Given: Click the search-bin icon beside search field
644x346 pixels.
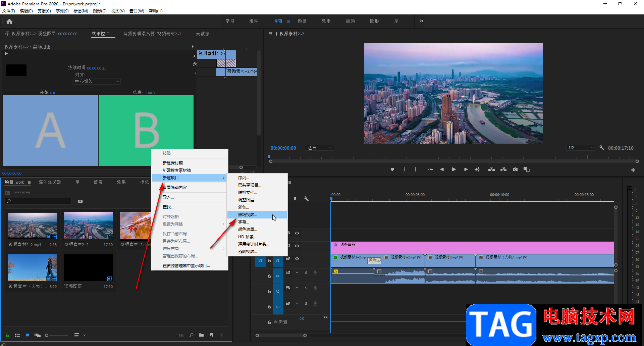Looking at the screenshot, I should (80, 201).
